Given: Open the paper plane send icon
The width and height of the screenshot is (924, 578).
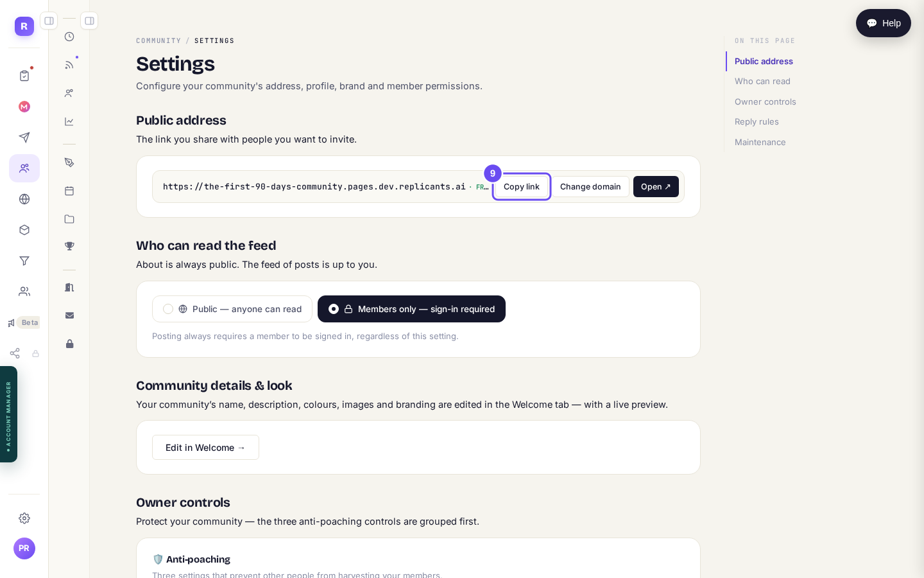Looking at the screenshot, I should pos(24,137).
